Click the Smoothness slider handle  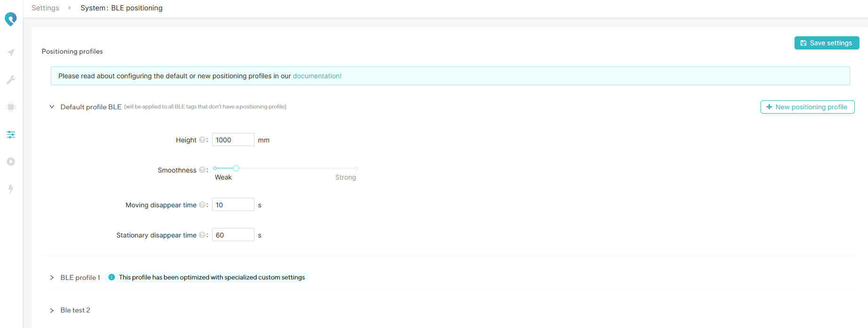click(x=236, y=168)
